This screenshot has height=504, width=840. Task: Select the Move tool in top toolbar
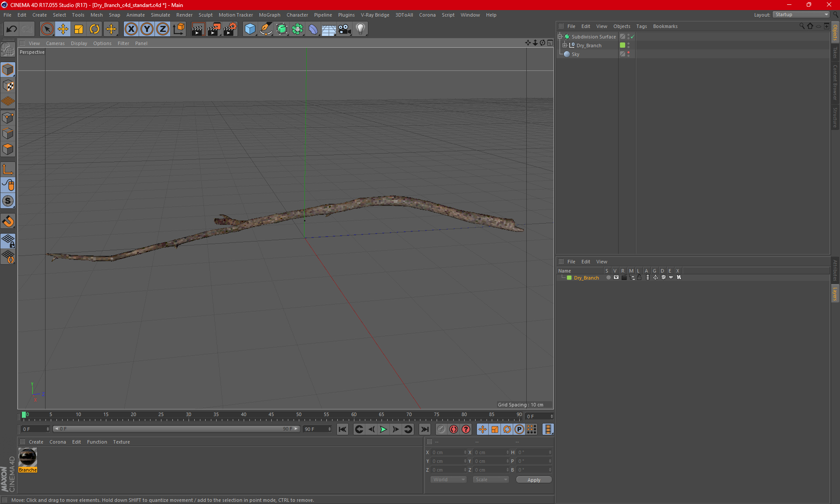coord(63,29)
